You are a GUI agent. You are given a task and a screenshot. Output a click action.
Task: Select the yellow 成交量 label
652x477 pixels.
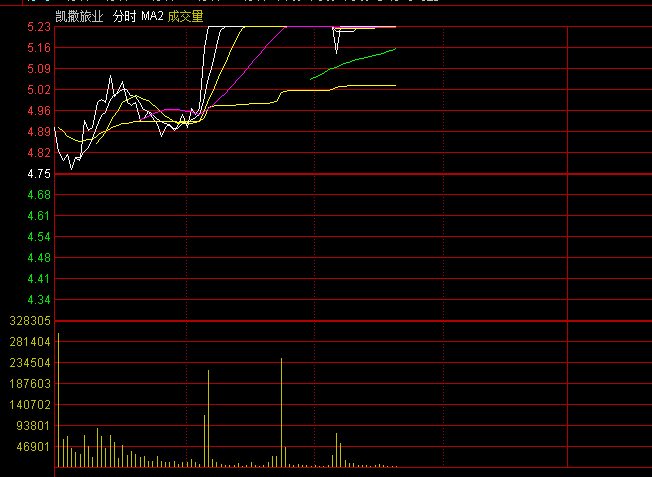[x=185, y=17]
